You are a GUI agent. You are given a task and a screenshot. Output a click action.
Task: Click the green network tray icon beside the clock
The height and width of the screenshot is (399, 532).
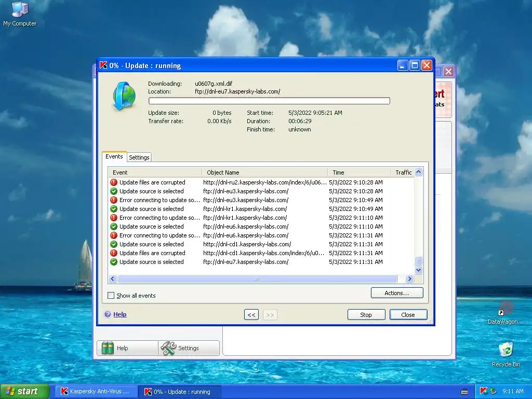pyautogui.click(x=493, y=391)
